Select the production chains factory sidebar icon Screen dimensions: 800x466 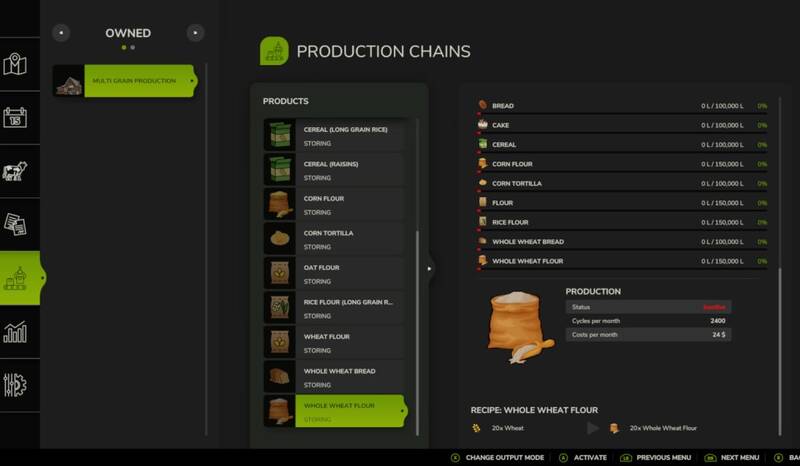click(x=20, y=278)
